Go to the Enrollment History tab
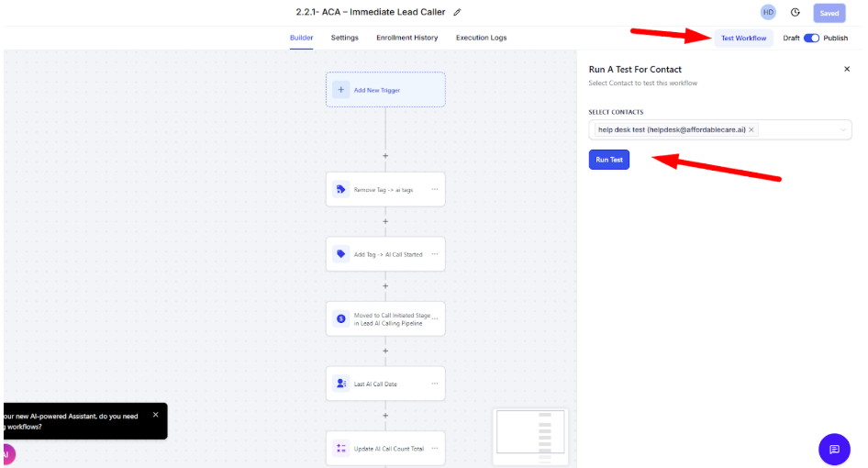 click(406, 38)
